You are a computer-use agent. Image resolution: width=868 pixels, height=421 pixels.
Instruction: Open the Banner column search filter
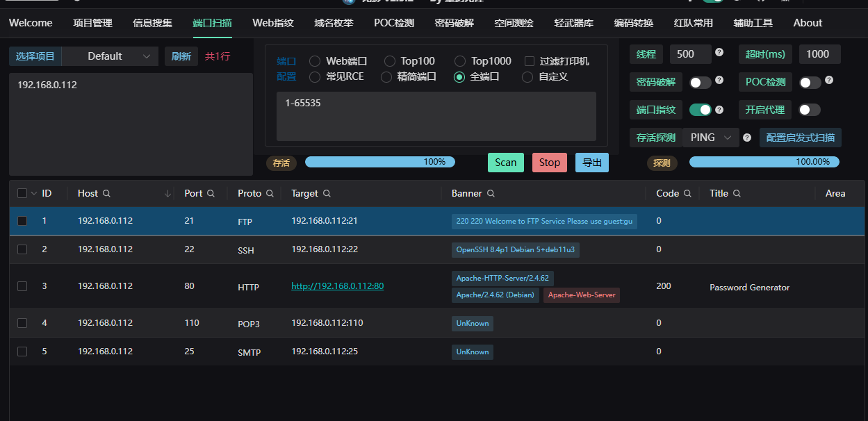[x=491, y=194]
